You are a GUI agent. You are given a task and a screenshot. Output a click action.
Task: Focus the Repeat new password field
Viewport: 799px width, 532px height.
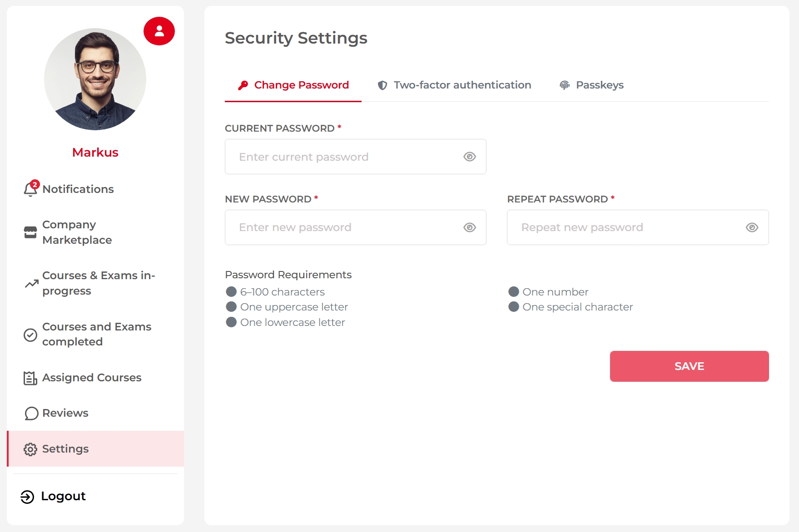638,227
